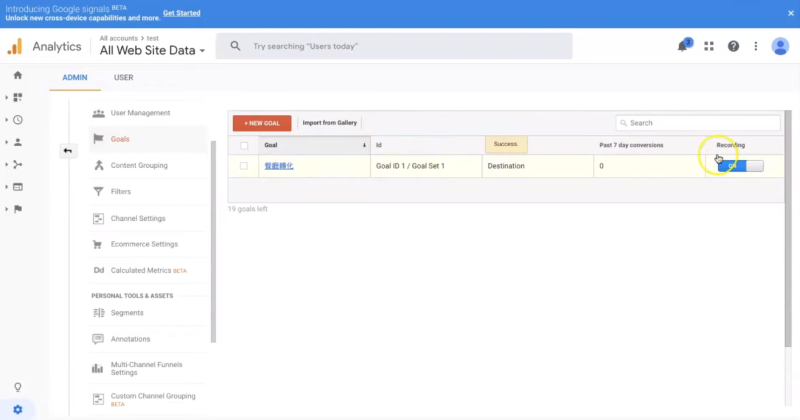
Task: Toggle the Recording switch for the goal
Action: (x=740, y=166)
